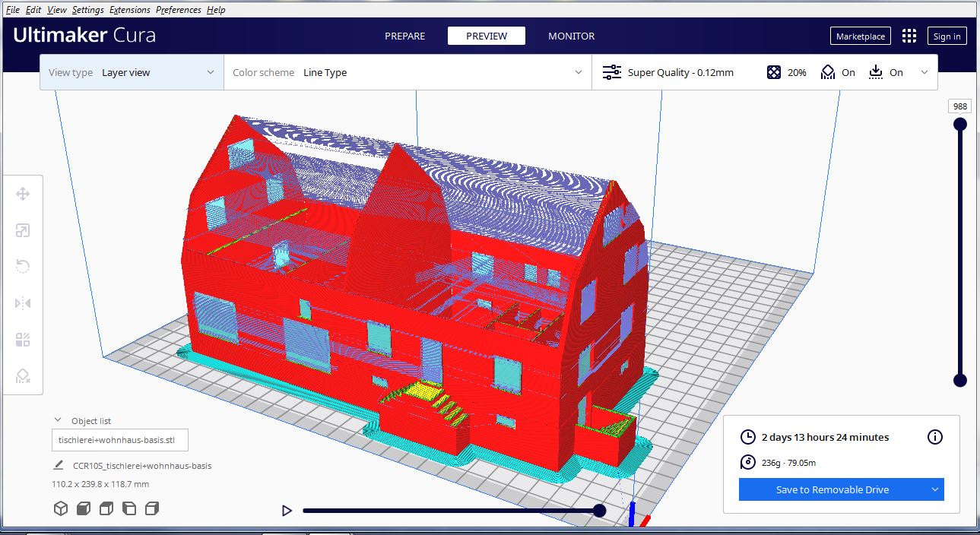Open the Help menu
The height and width of the screenshot is (535, 980).
point(216,10)
